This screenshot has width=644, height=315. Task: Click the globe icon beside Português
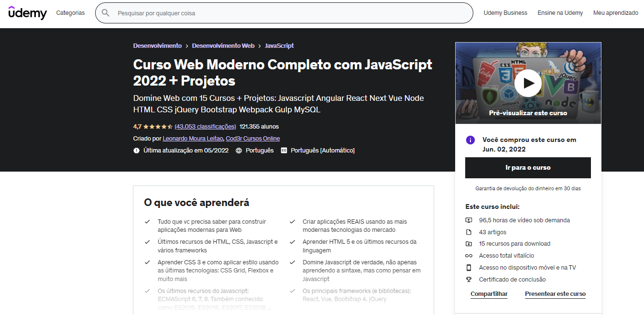tap(239, 150)
